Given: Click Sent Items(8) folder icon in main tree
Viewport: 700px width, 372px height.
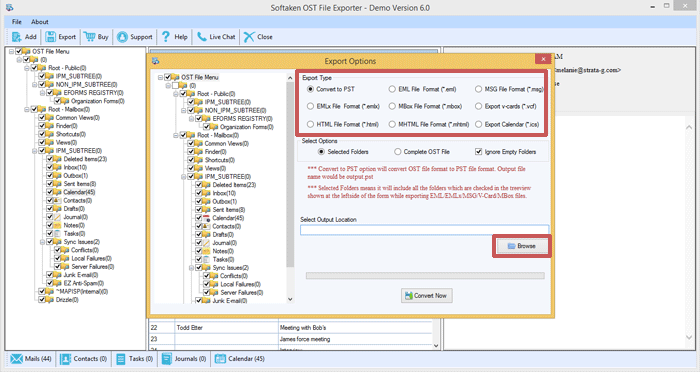Looking at the screenshot, I should (x=58, y=184).
